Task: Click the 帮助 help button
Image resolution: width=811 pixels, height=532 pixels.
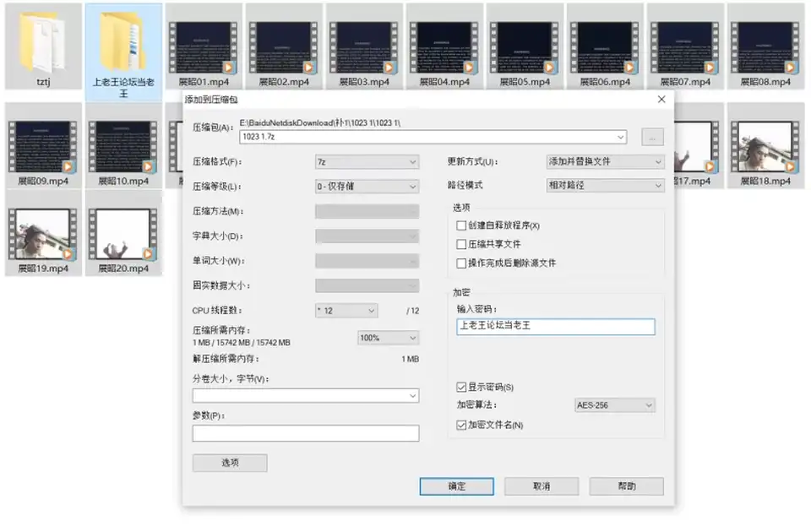Action: (x=626, y=486)
